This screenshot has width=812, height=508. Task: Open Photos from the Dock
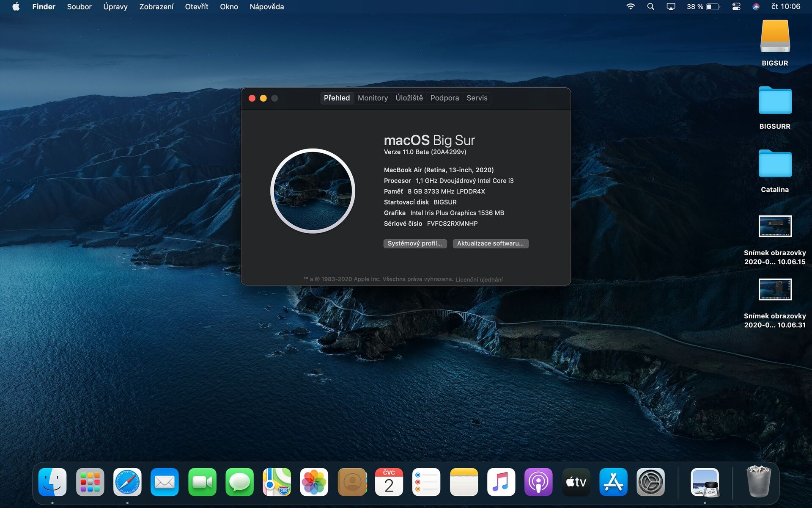314,482
